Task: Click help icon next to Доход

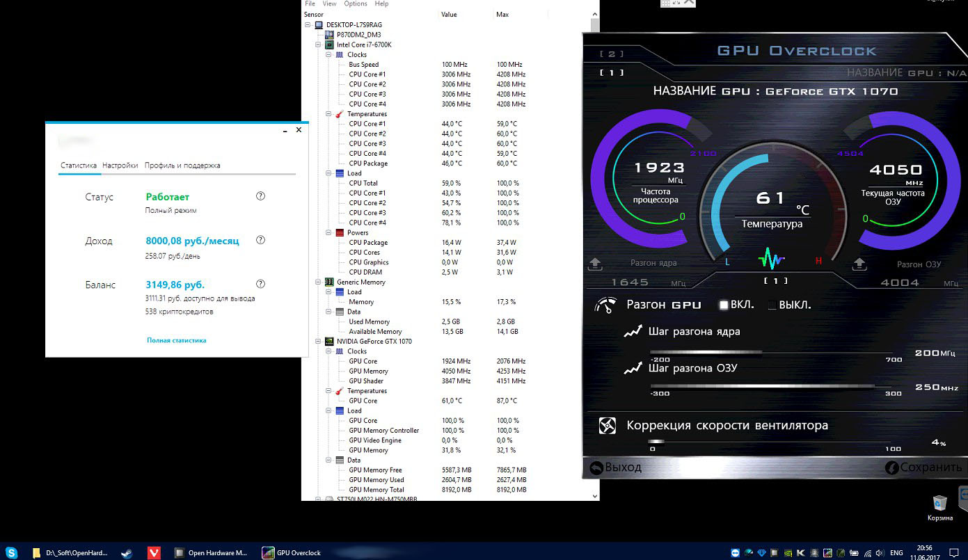Action: 260,240
